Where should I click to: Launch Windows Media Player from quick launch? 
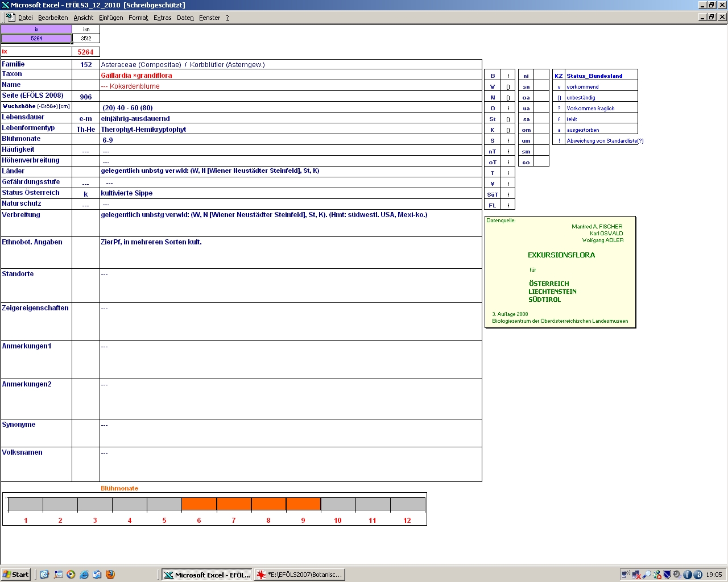click(x=71, y=575)
